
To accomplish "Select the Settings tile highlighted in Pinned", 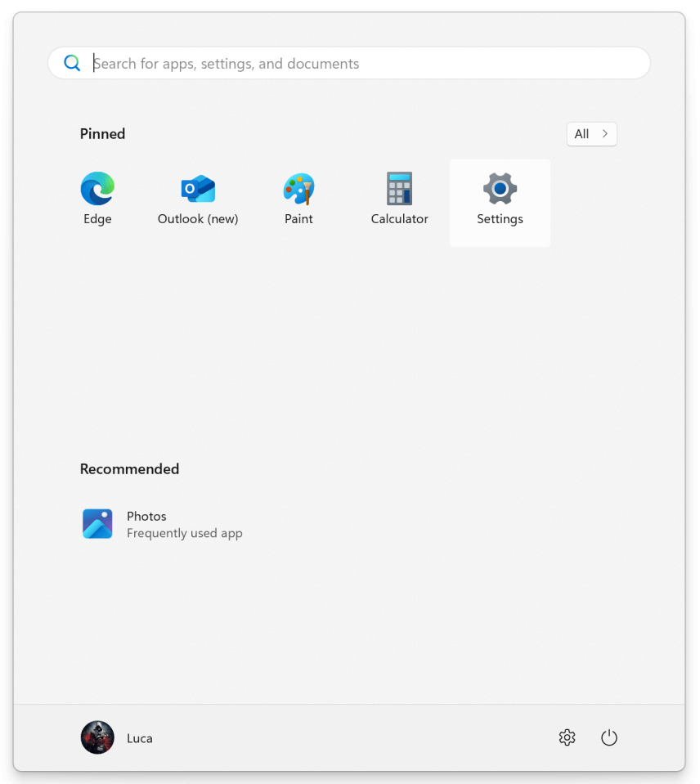I will tap(500, 203).
